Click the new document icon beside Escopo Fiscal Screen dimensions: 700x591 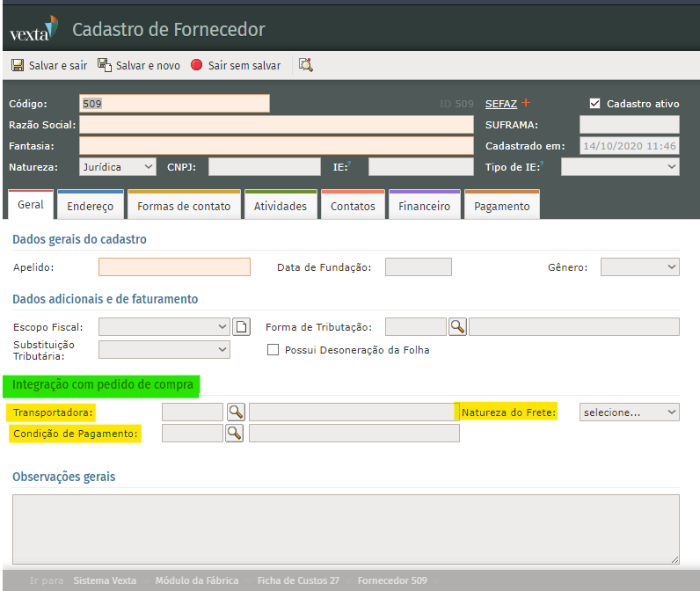point(242,327)
